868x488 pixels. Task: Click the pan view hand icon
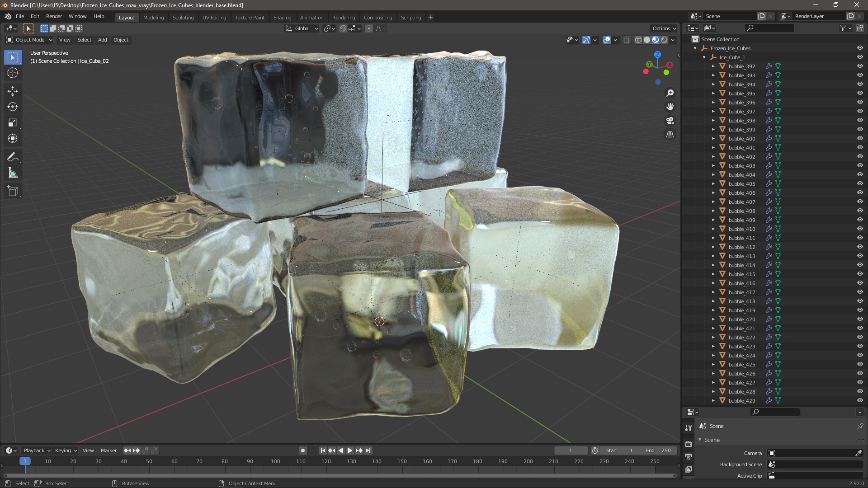[670, 107]
